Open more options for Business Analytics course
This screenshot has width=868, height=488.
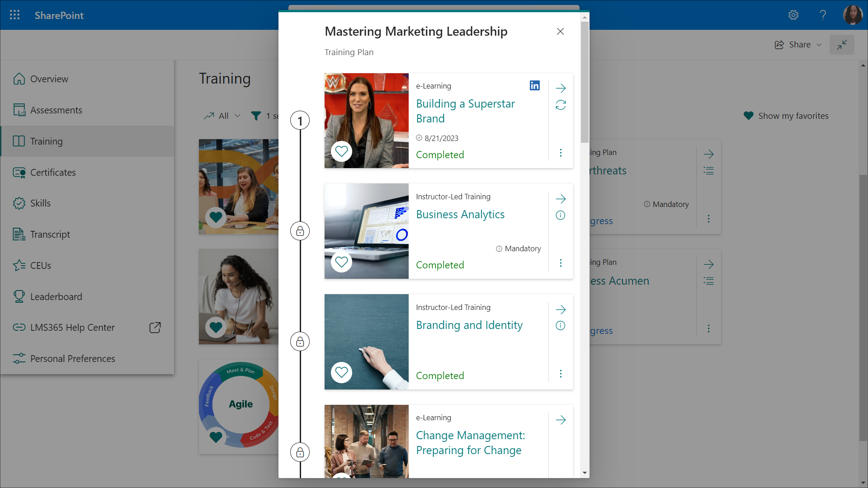pos(561,263)
